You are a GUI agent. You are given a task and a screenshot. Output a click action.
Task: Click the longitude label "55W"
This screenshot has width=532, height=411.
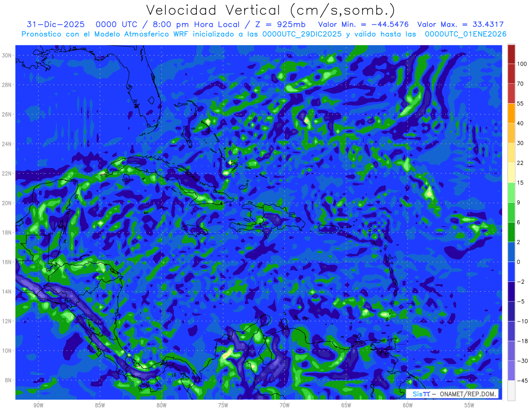[x=469, y=405]
